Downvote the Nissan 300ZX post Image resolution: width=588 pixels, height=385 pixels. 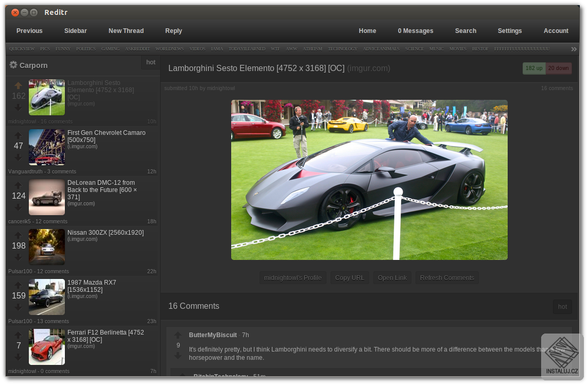point(19,257)
